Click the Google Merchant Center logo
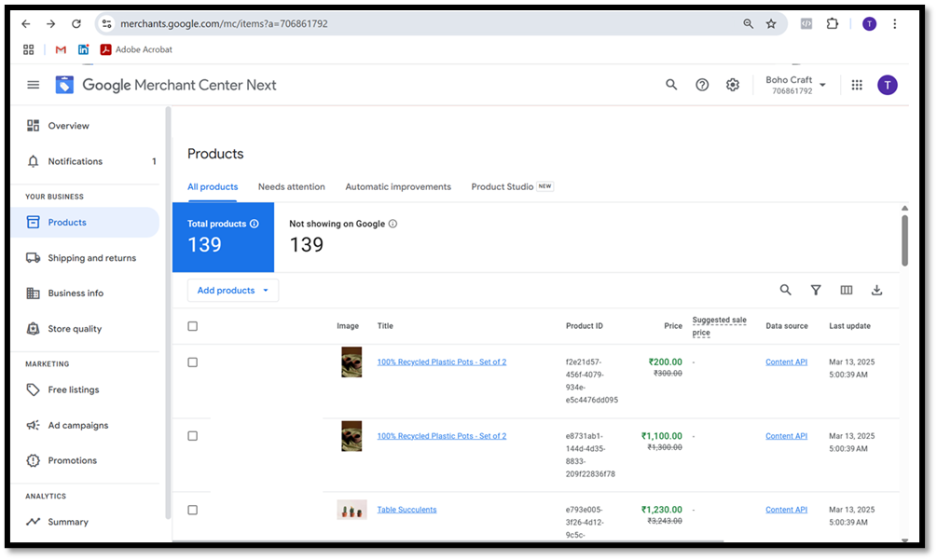The height and width of the screenshot is (560, 937). coord(64,85)
